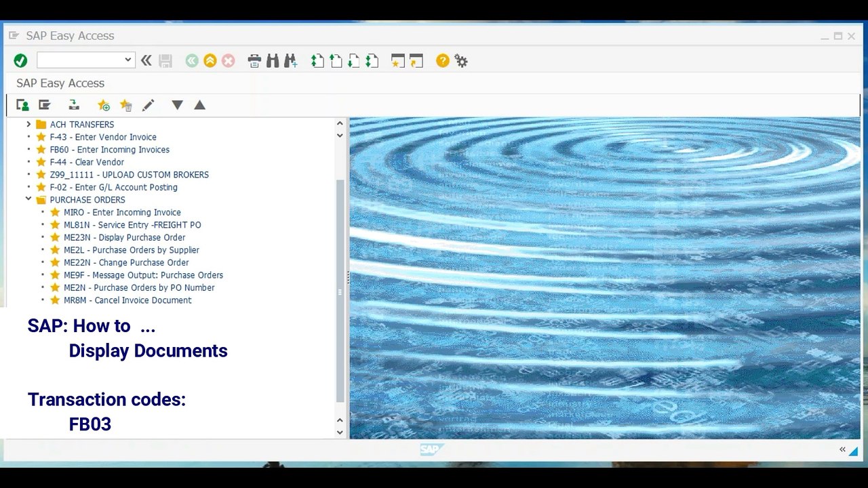Select Z99_11111 - UPLOAD CUSTOM BROKERS
This screenshot has height=488, width=868.
click(130, 175)
